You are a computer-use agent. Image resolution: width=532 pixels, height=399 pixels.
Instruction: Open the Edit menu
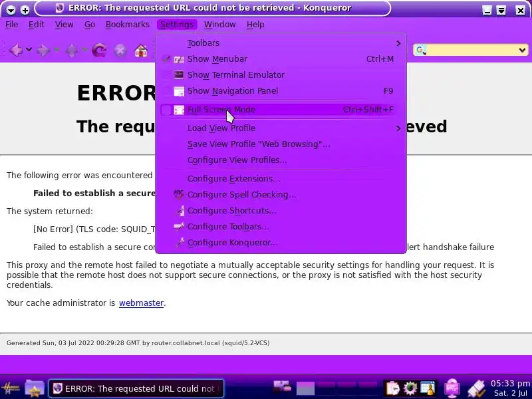point(36,25)
